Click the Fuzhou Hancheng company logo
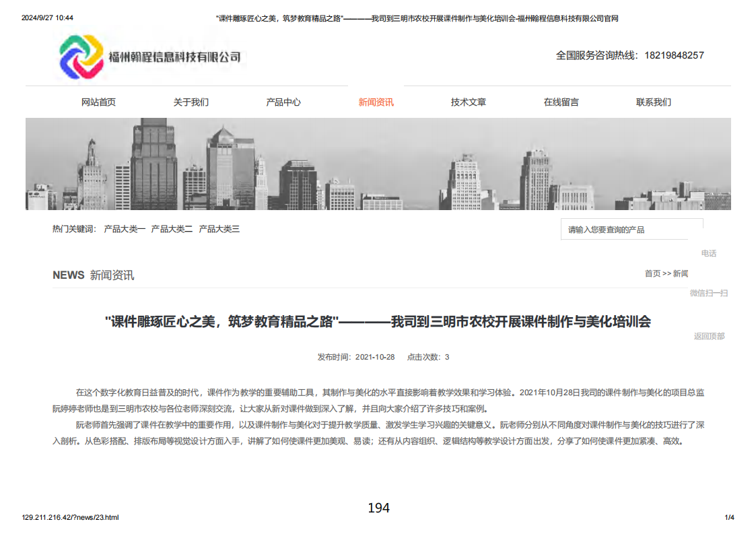This screenshot has width=756, height=534. (149, 57)
